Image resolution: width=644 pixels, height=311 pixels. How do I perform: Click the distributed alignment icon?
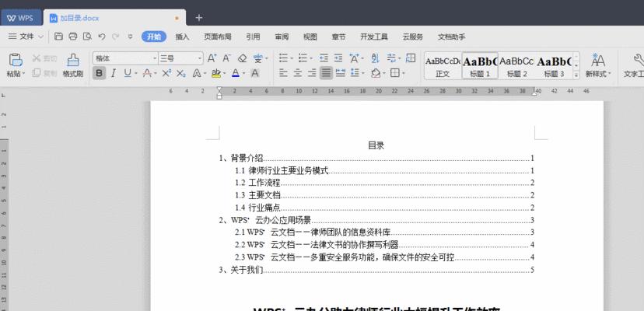[341, 73]
